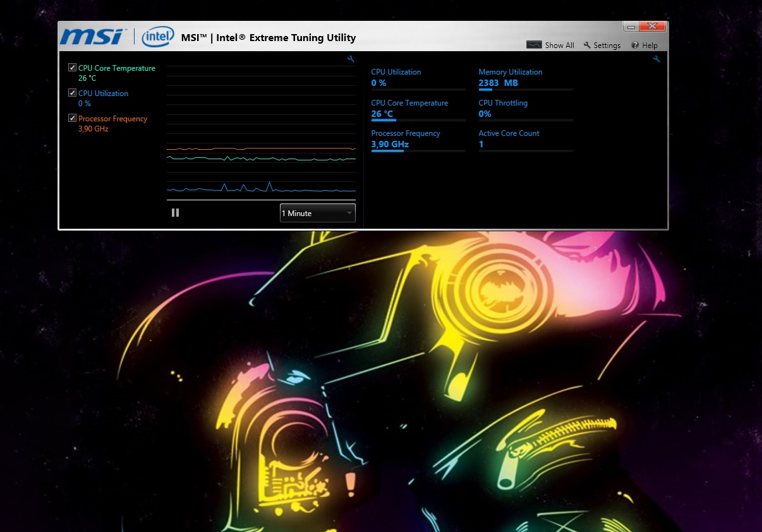The height and width of the screenshot is (532, 762).
Task: Click the CPU Utilization legend label
Action: [x=103, y=94]
